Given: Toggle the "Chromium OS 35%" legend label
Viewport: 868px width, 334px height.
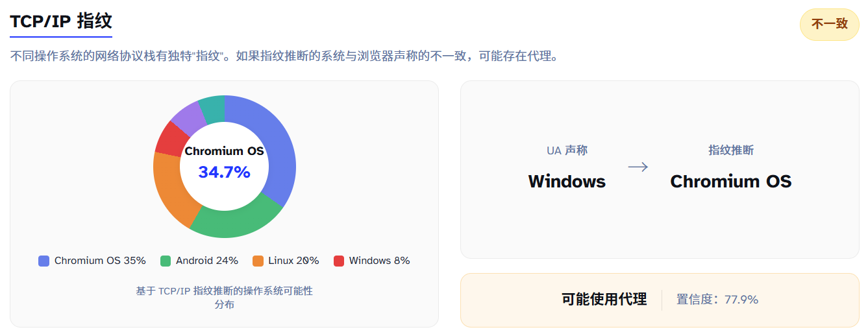Looking at the screenshot, I should pyautogui.click(x=100, y=261).
